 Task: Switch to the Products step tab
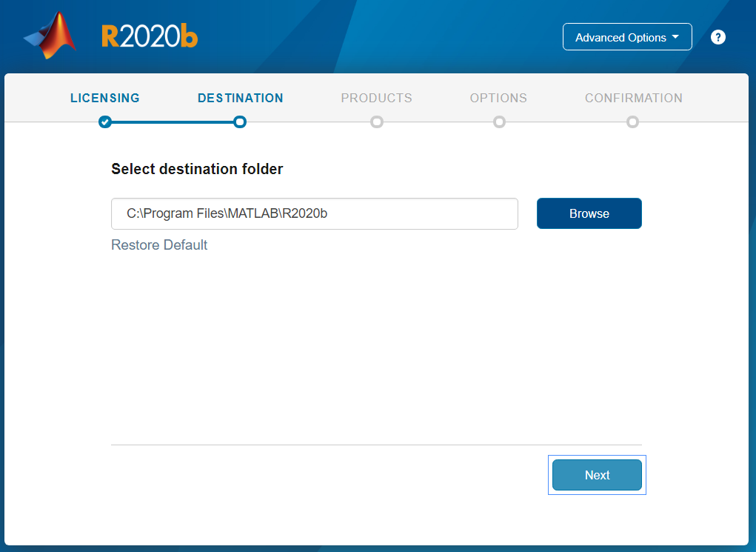[x=377, y=98]
